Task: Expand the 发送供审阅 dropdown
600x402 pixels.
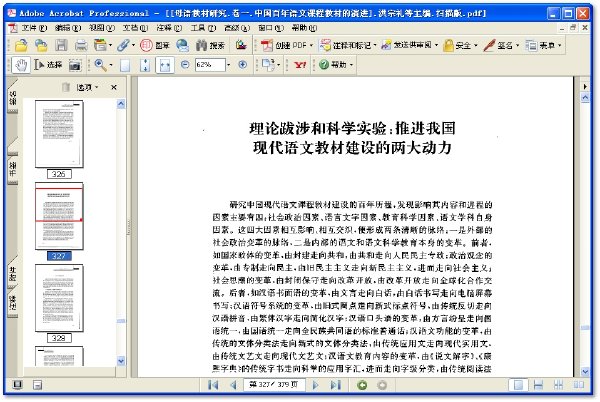Action: click(436, 45)
